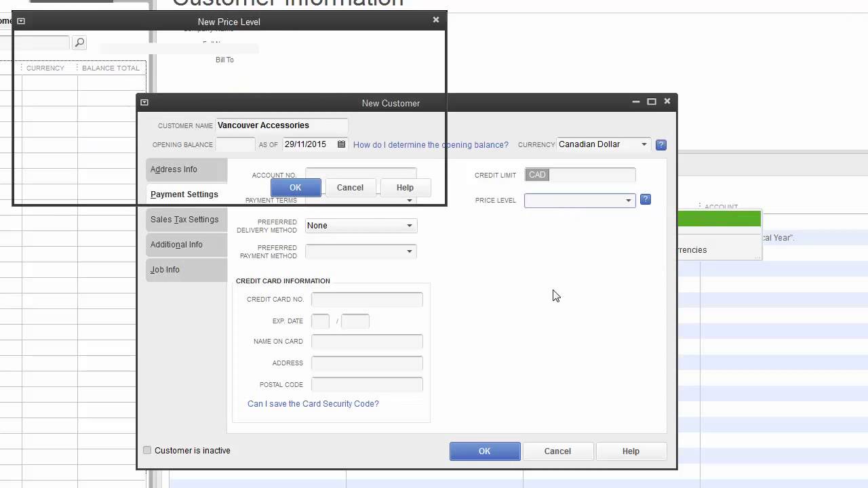This screenshot has height=488, width=868.
Task: Click OK in the New Customer dialog
Action: 485,451
